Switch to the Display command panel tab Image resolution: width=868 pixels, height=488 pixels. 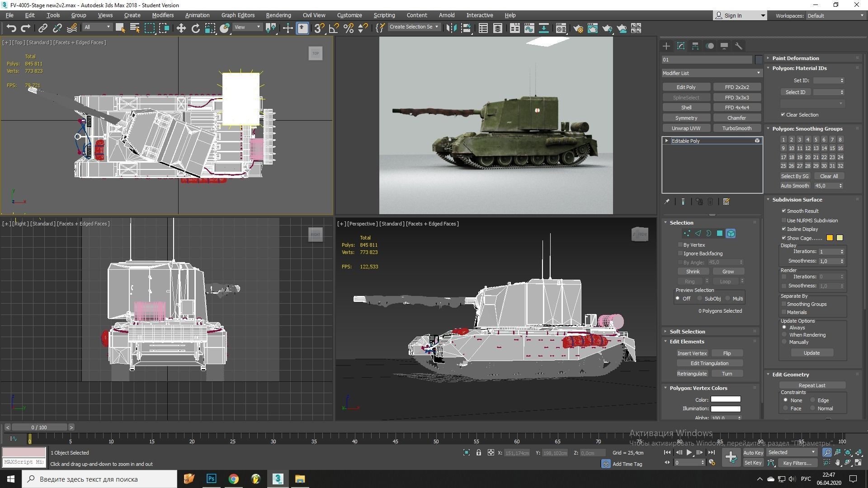(724, 46)
